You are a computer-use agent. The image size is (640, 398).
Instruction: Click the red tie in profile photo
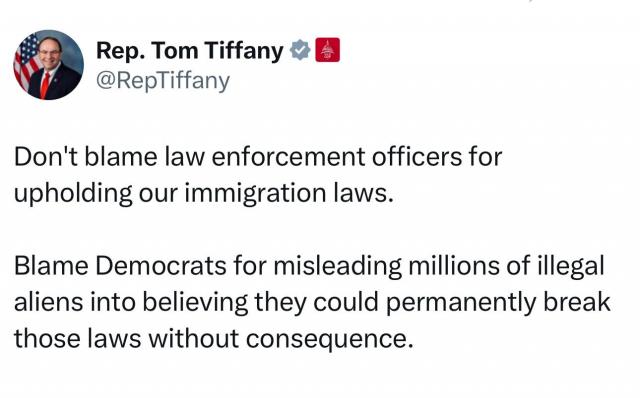(45, 85)
